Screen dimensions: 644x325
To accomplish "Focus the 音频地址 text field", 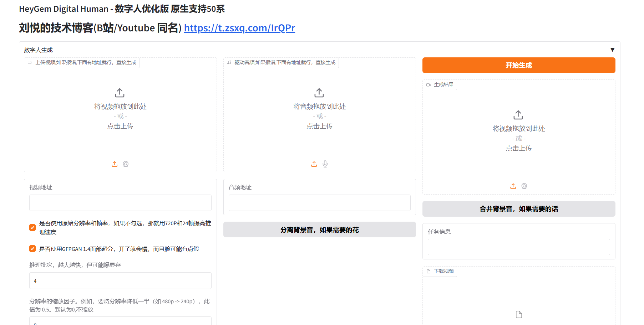I will tap(319, 203).
